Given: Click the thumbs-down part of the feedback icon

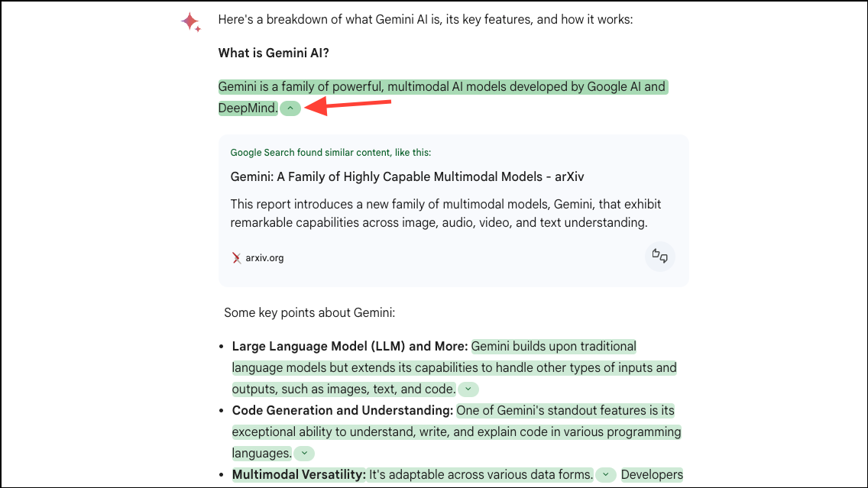Looking at the screenshot, I should click(x=663, y=260).
